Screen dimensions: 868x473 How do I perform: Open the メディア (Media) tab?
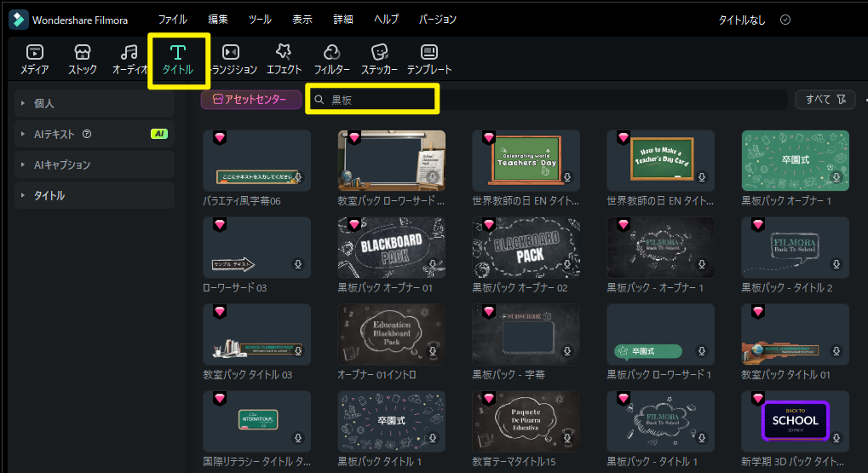pyautogui.click(x=34, y=60)
